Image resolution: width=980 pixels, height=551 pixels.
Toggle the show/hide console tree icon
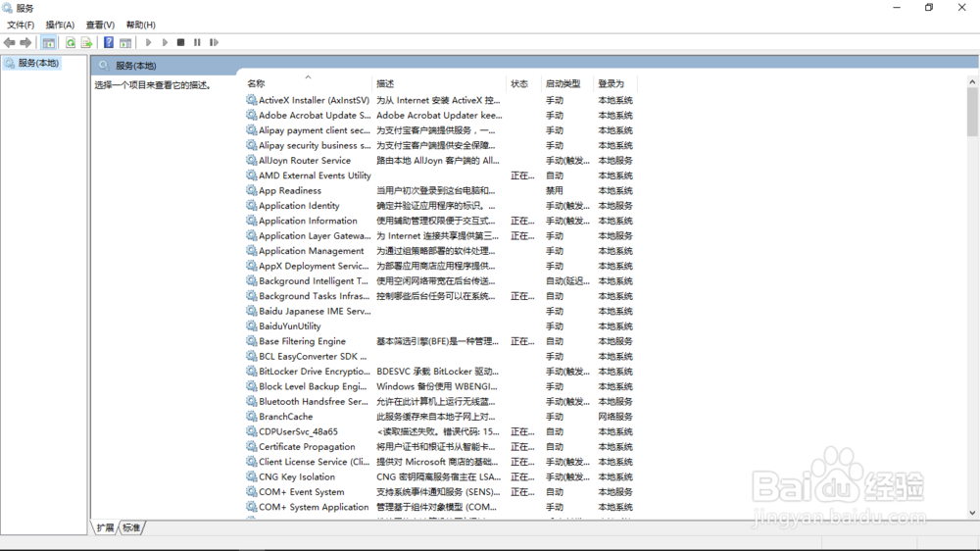coord(48,42)
